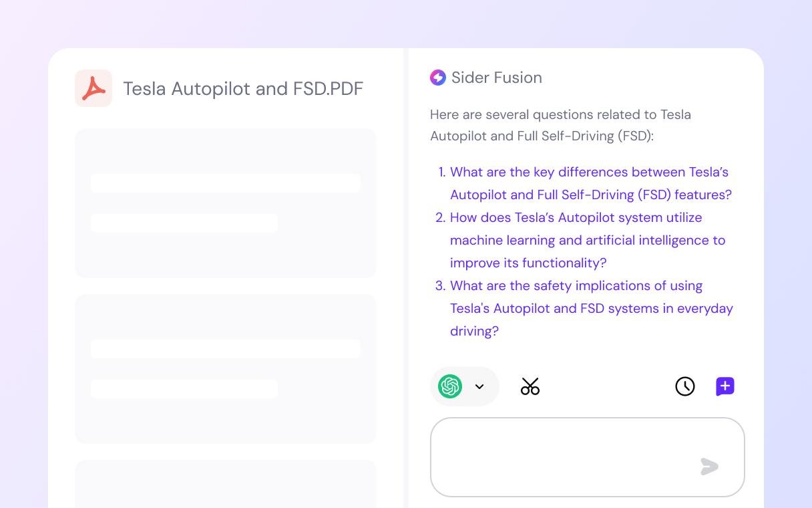Viewport: 812px width, 508px height.
Task: Select the scissors screenshot tool
Action: (x=530, y=386)
